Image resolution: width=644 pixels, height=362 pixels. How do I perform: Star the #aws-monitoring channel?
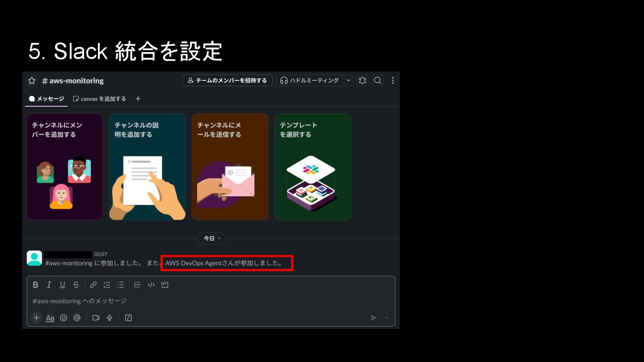32,80
